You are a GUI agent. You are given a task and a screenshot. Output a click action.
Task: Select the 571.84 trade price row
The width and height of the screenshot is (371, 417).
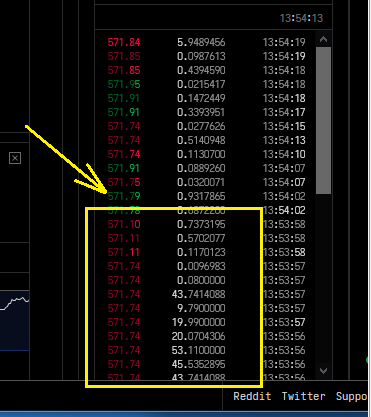[206, 42]
